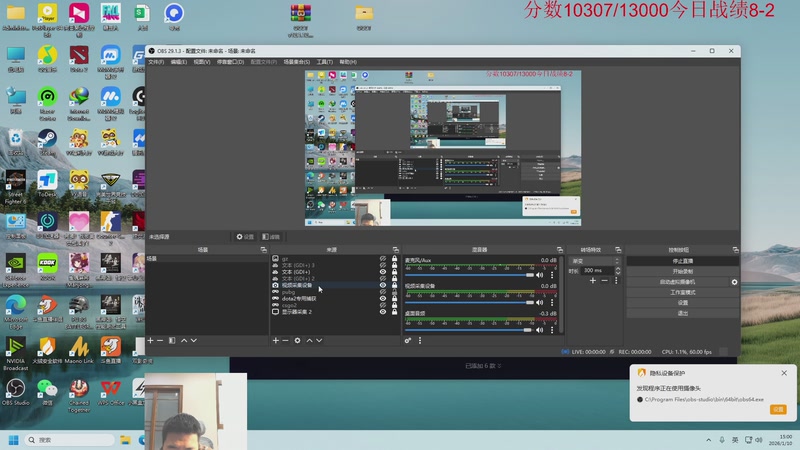Show the pubg source eye icon
The width and height of the screenshot is (800, 450).
383,292
